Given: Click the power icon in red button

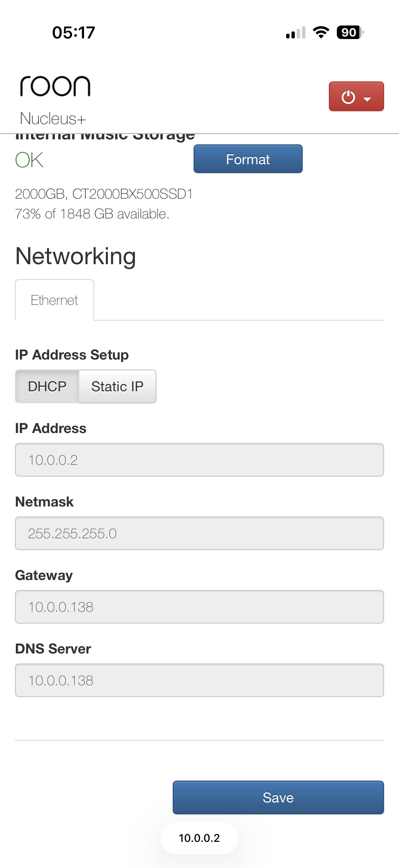Looking at the screenshot, I should [x=348, y=97].
